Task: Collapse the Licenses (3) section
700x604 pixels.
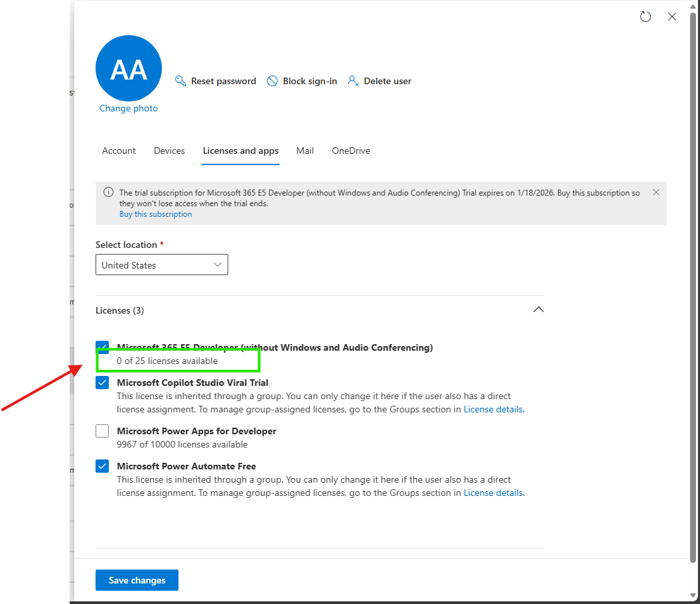Action: (538, 310)
